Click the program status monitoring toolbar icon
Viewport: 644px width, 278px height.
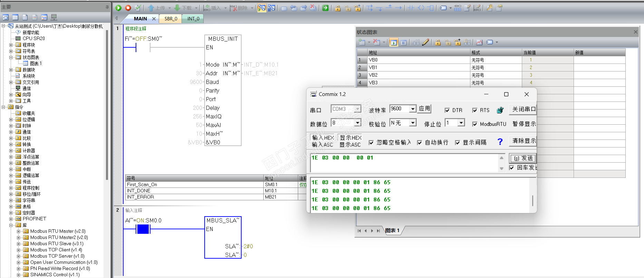pyautogui.click(x=262, y=8)
